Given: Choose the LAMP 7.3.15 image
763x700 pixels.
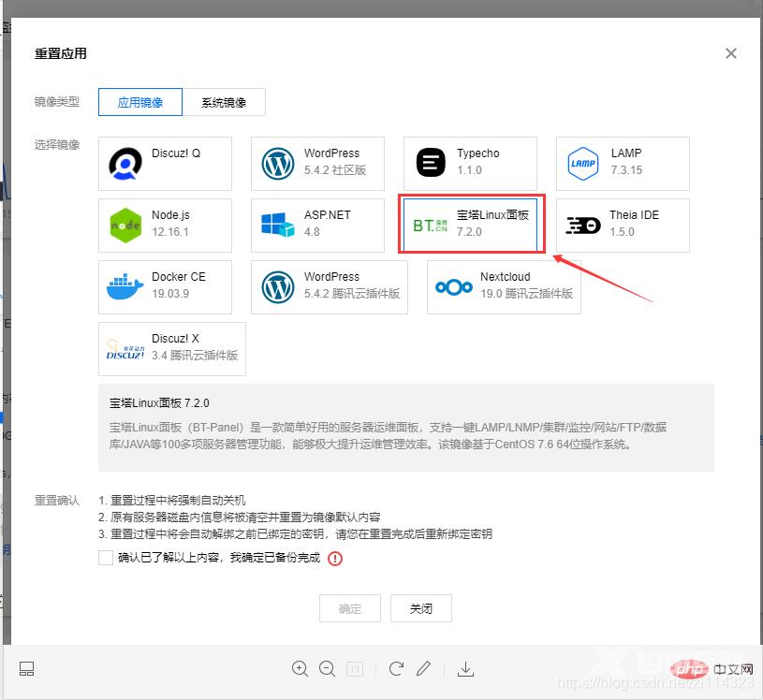Looking at the screenshot, I should (622, 163).
